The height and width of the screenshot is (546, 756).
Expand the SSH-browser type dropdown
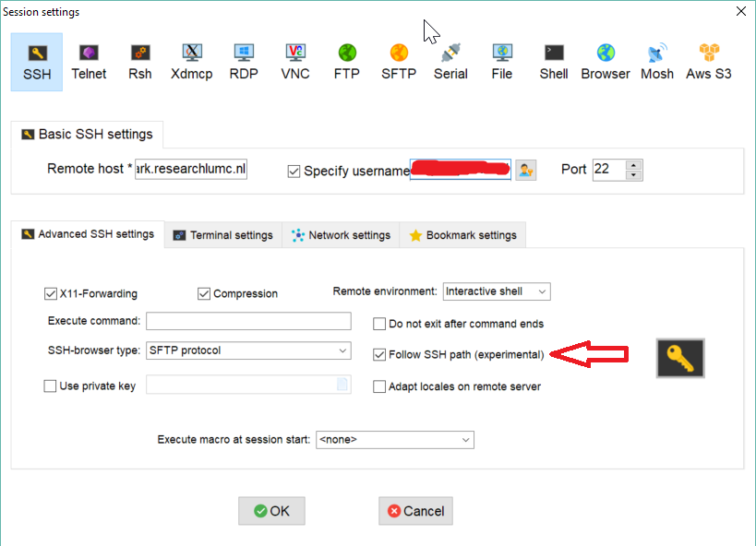click(x=248, y=350)
